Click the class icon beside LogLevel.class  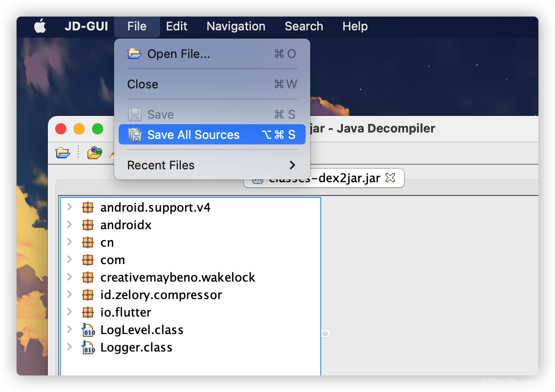pos(87,329)
